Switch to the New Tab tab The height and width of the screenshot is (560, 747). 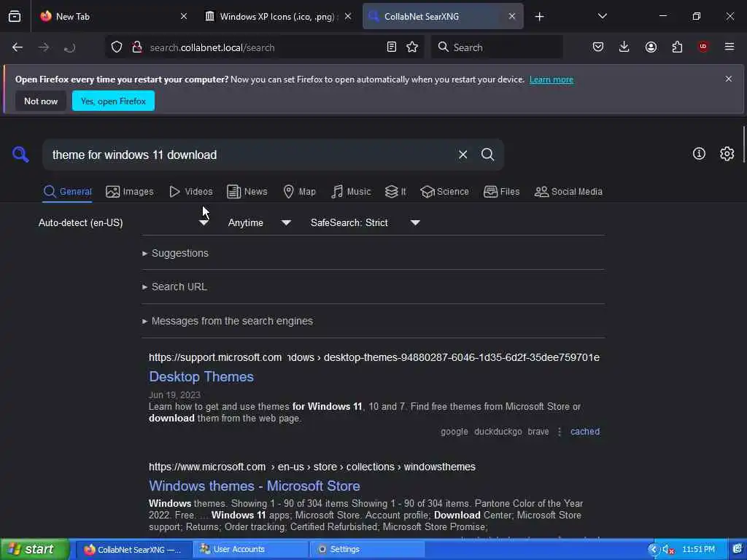(x=112, y=16)
